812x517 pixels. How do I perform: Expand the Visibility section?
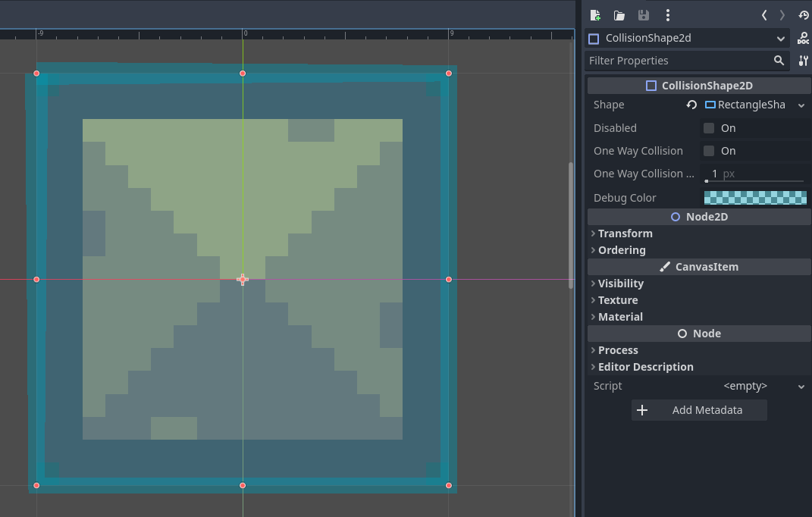[620, 284]
